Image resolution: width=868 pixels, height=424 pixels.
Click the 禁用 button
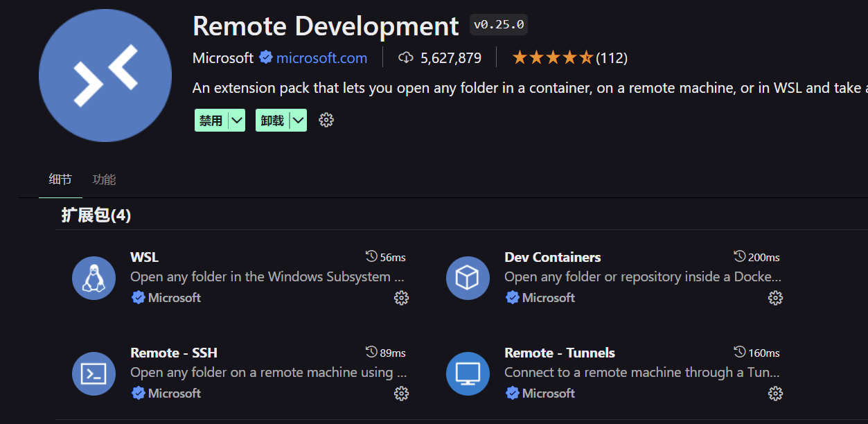(211, 121)
